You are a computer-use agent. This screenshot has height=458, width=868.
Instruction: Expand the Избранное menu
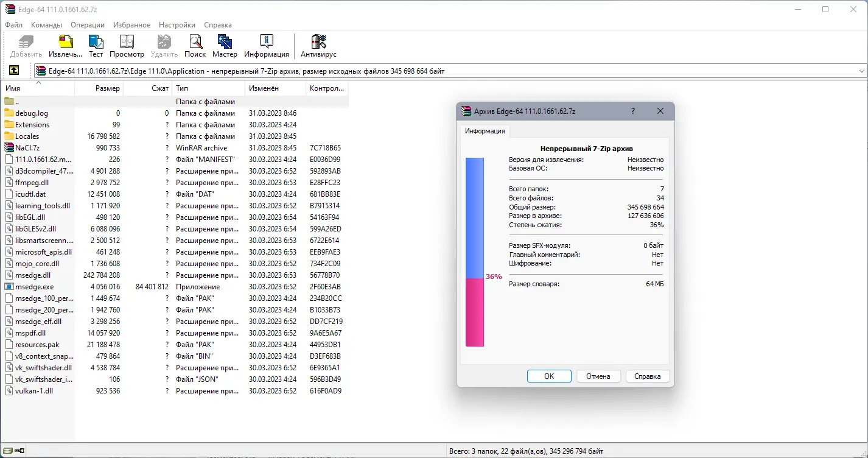131,25
